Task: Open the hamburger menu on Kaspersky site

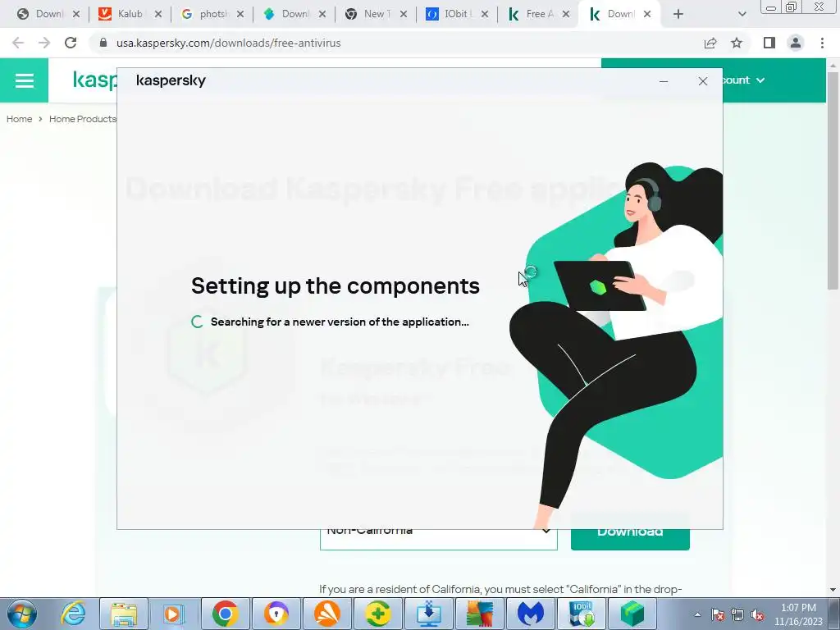Action: pyautogui.click(x=24, y=80)
